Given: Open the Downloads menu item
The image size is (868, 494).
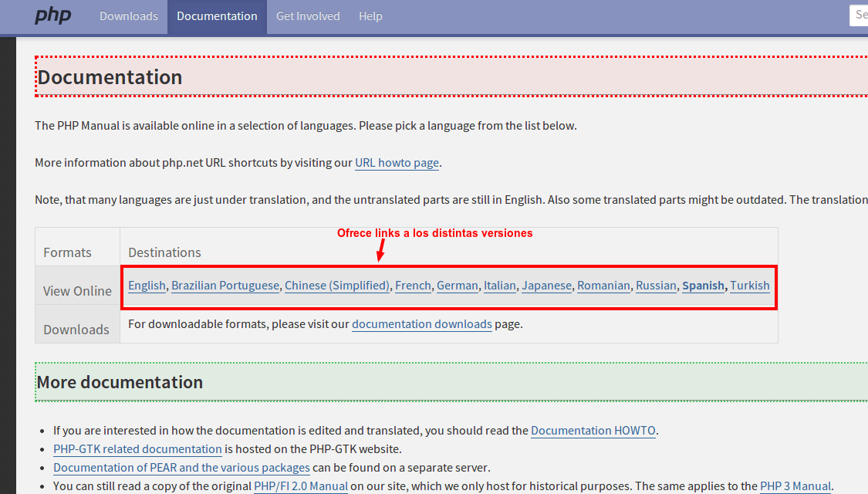Looking at the screenshot, I should click(128, 17).
